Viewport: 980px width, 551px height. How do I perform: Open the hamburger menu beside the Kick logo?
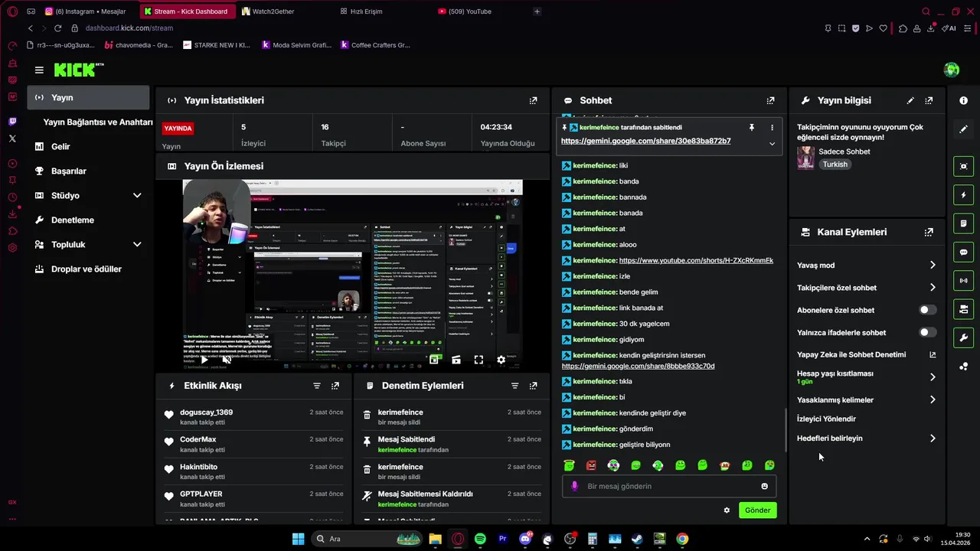click(x=39, y=70)
